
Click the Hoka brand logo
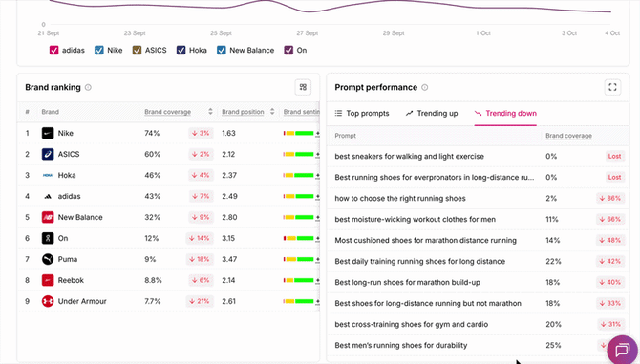click(x=48, y=175)
